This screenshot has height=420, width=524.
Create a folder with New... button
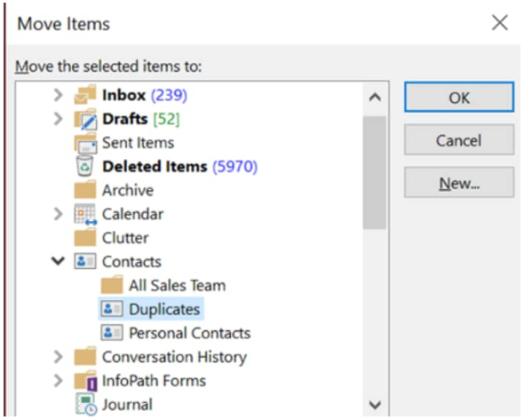click(x=459, y=182)
